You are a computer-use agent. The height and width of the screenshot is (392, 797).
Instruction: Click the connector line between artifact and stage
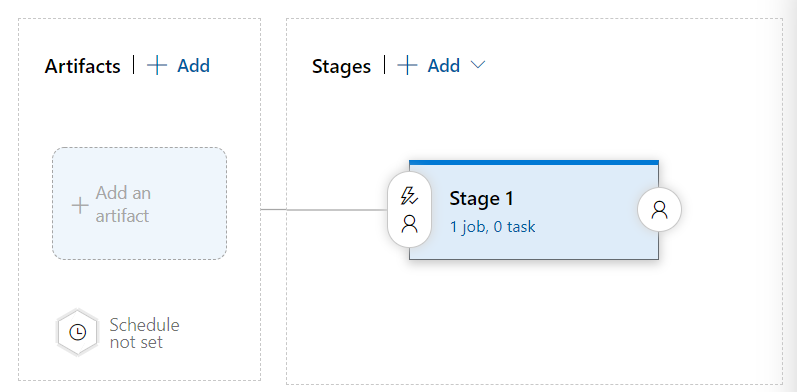point(324,209)
